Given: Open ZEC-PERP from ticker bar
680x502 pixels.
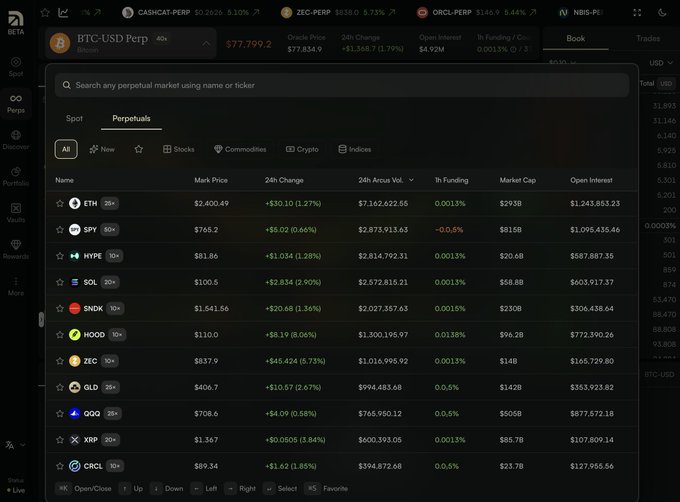Looking at the screenshot, I should point(338,13).
